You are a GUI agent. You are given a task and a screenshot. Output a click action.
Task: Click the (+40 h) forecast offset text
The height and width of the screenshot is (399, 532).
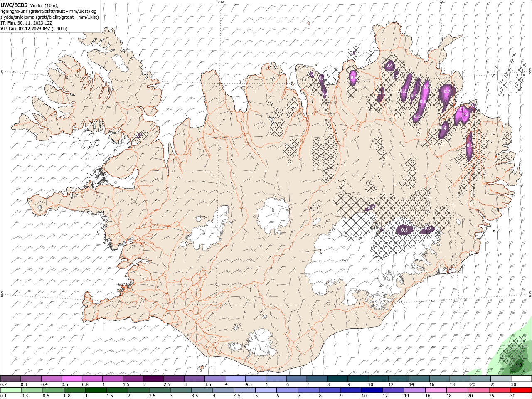60,29
